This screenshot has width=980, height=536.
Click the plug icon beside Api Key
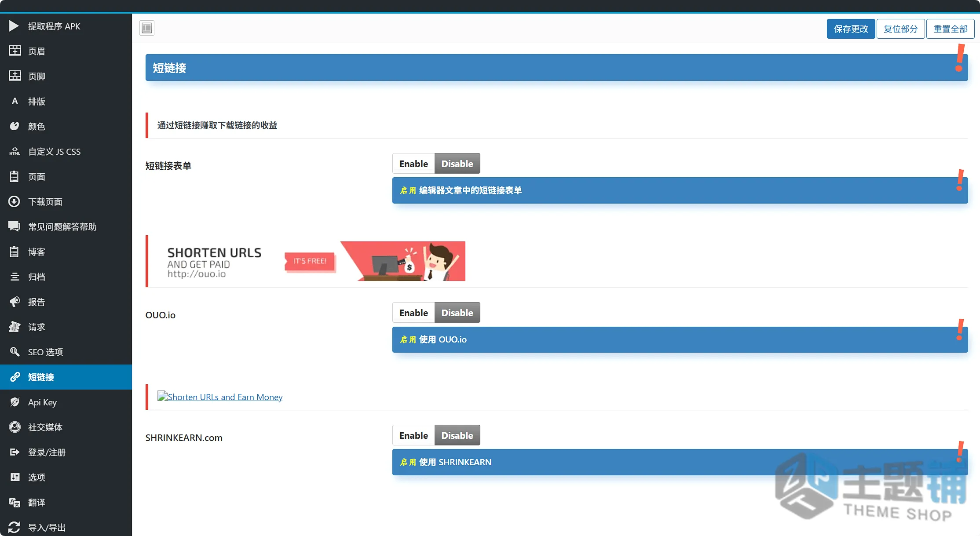[15, 402]
